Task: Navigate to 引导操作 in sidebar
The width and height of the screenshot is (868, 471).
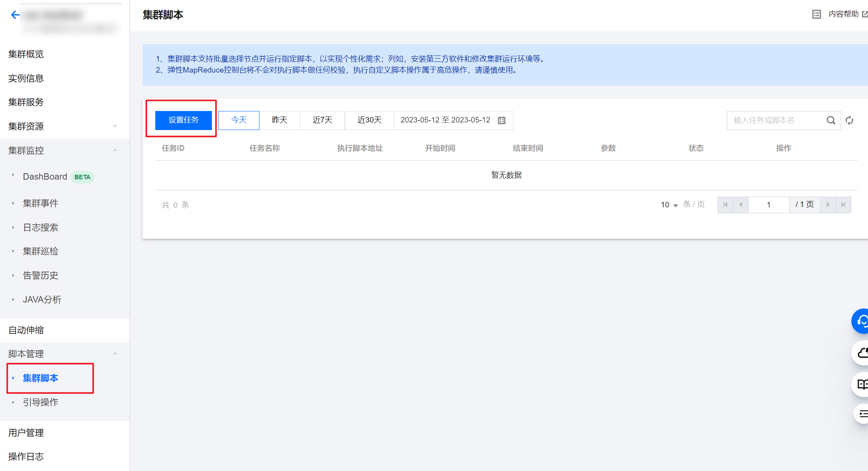Action: coord(40,402)
